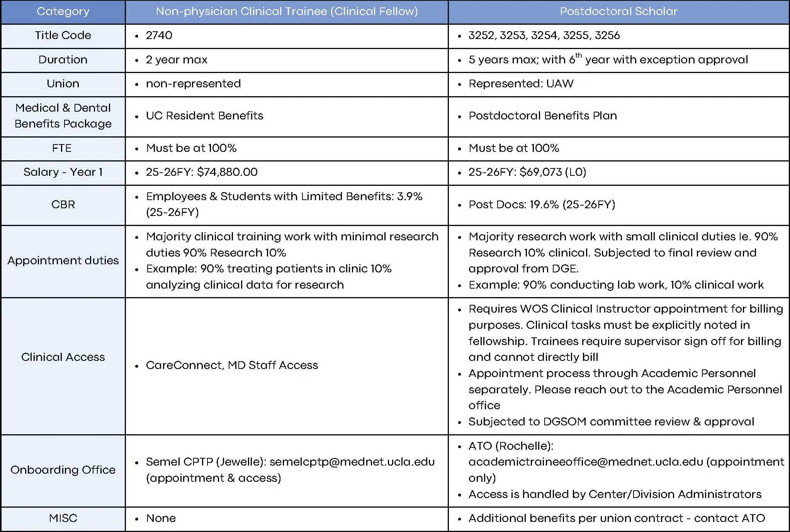Select the $74,880.00 salary cell
Viewport: 790px width, 532px height.
point(201,172)
